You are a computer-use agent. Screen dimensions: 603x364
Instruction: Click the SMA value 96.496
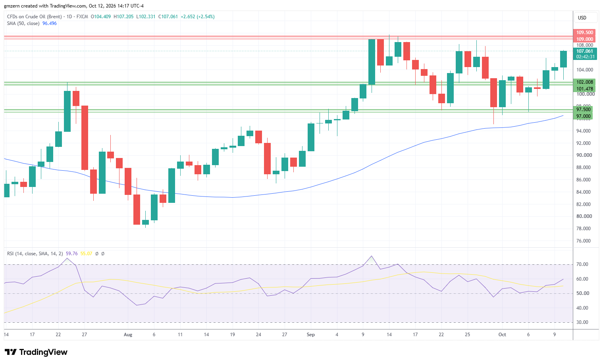50,23
